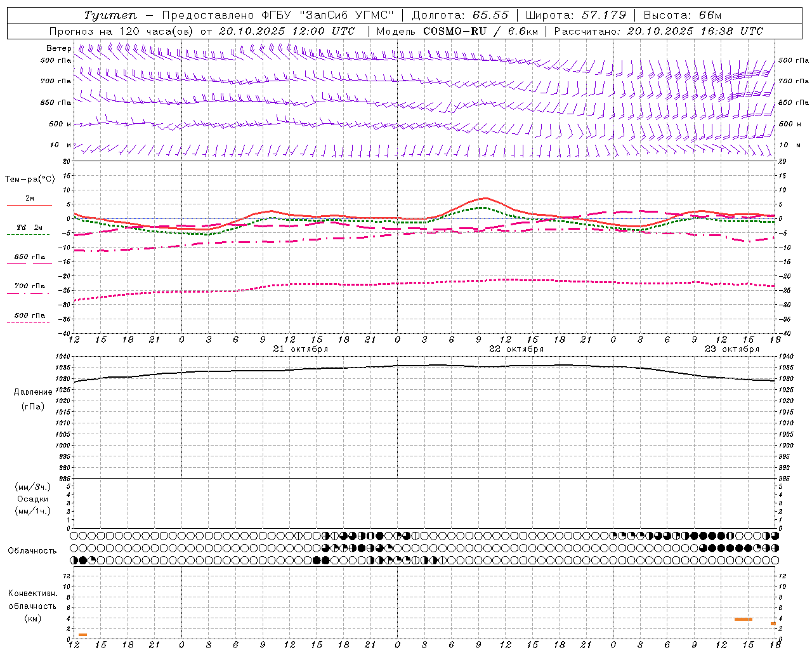Select the "Конвективн." convective label

pyautogui.click(x=33, y=594)
